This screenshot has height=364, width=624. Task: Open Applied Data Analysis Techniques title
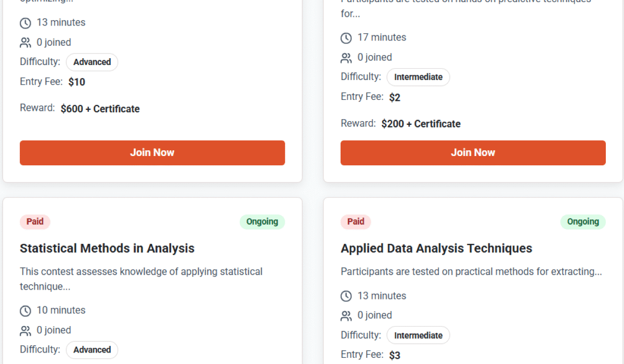click(x=436, y=249)
